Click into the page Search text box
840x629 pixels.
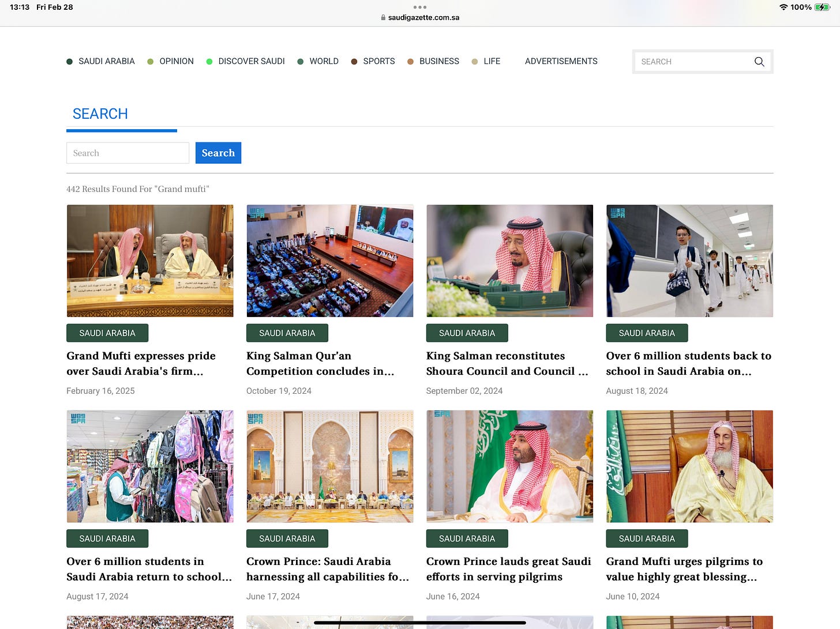click(x=127, y=153)
